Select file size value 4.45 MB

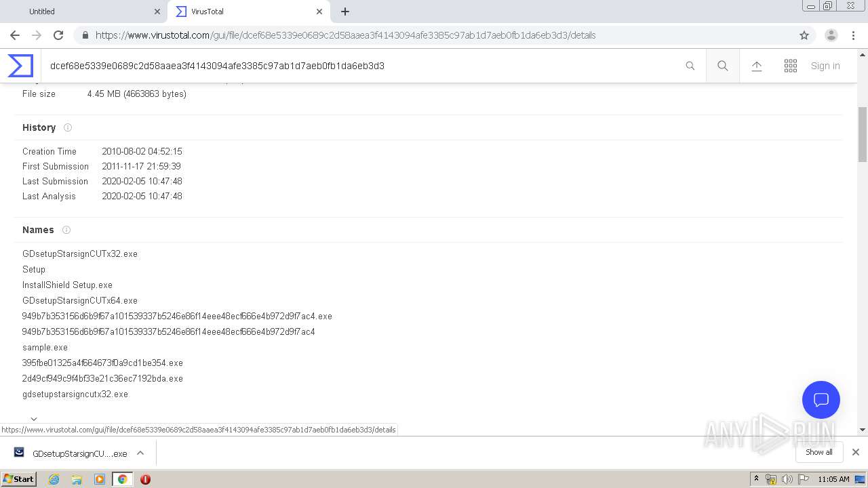pos(137,94)
